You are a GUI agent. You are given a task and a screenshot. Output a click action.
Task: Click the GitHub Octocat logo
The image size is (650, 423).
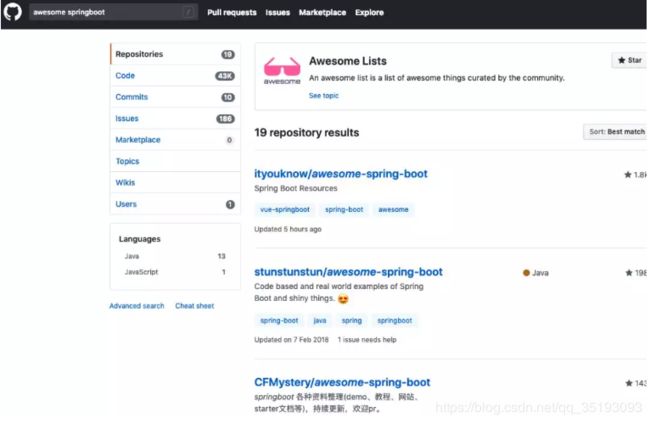12,12
